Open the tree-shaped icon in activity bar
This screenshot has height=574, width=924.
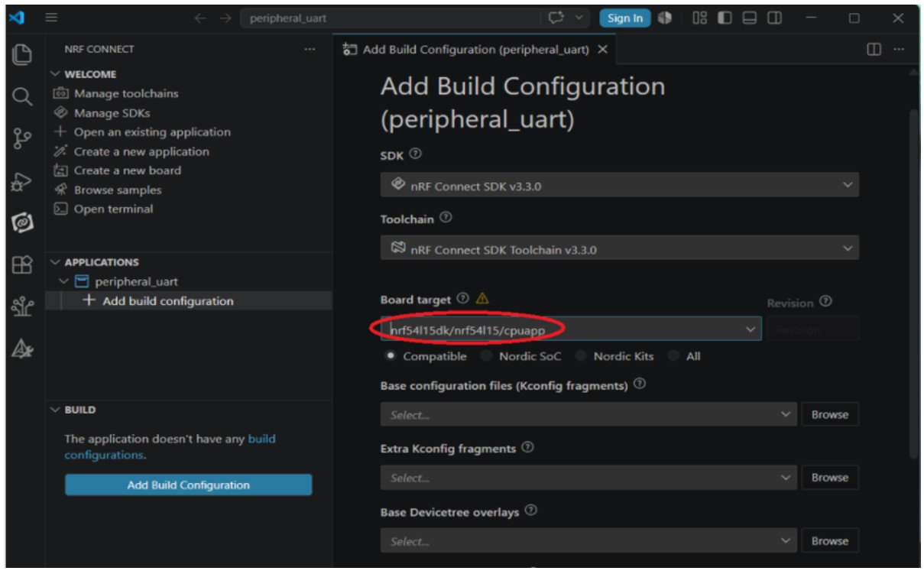pyautogui.click(x=23, y=306)
